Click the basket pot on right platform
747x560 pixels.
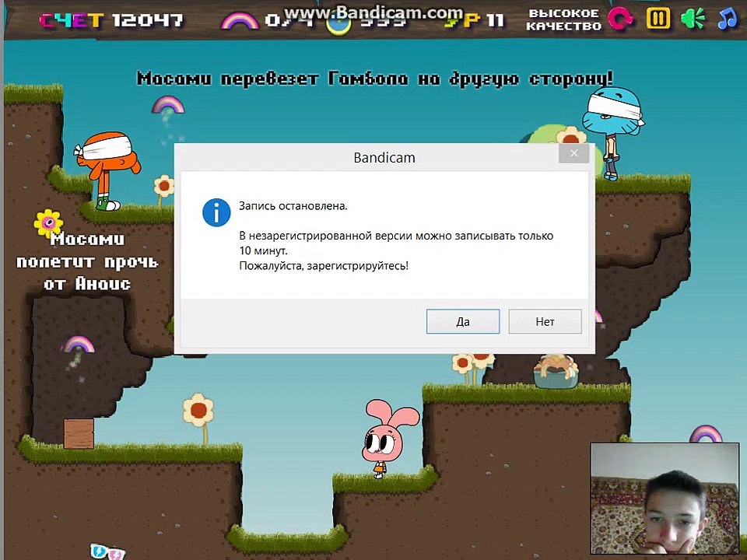coord(556,372)
